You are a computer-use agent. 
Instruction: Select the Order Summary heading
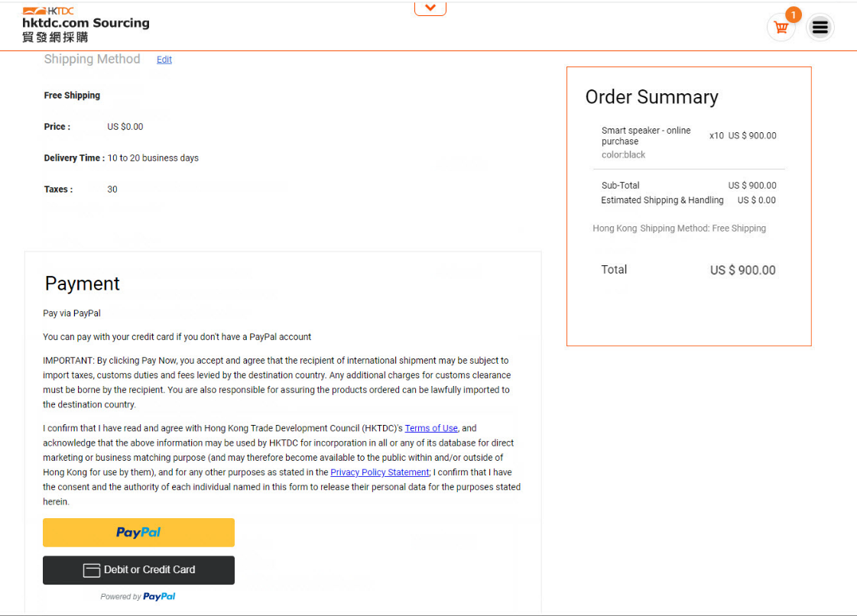tap(651, 97)
